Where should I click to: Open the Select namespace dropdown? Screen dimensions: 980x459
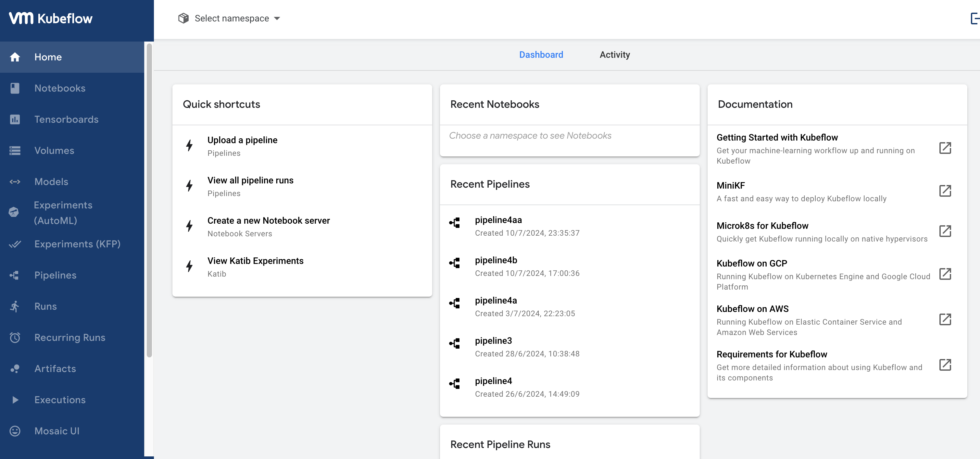coord(229,18)
